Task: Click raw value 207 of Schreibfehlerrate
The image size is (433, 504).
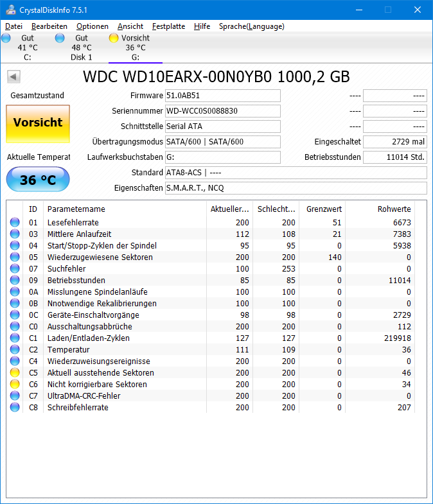Action: 404,408
